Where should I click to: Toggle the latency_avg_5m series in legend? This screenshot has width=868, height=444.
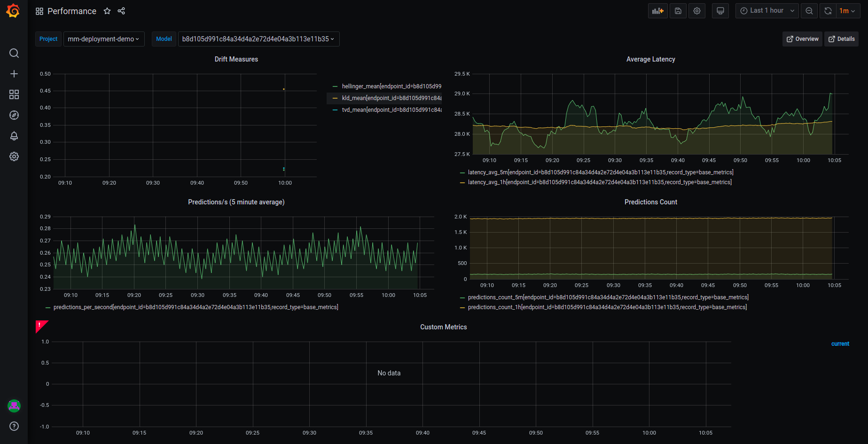pyautogui.click(x=601, y=172)
